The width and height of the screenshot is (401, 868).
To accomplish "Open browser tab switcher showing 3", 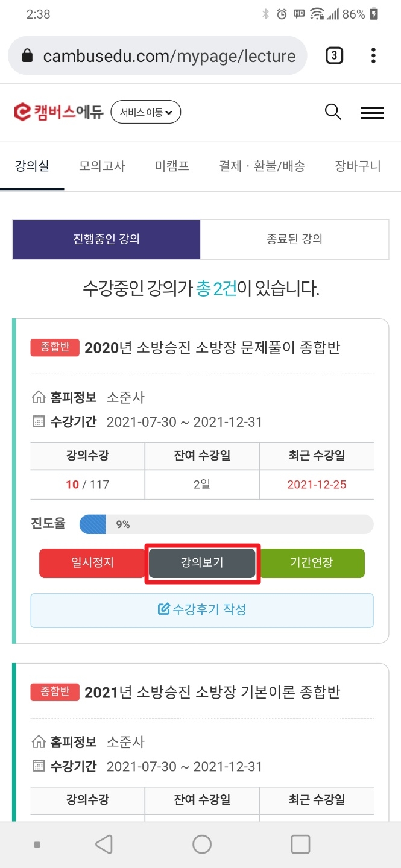I will pyautogui.click(x=334, y=56).
